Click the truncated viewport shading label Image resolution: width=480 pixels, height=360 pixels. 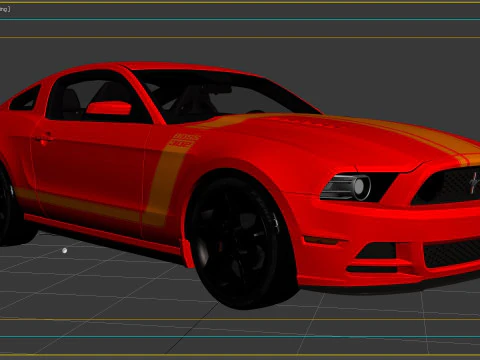coord(5,9)
